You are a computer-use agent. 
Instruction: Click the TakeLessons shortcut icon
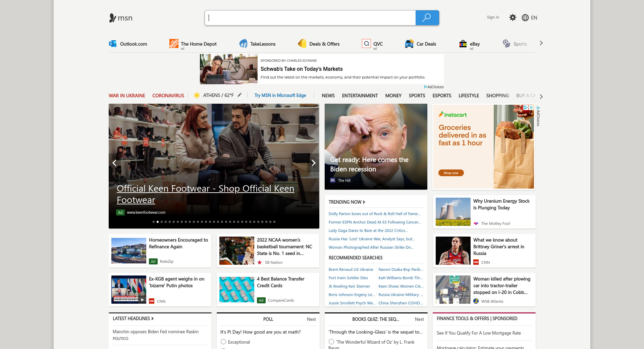point(243,44)
